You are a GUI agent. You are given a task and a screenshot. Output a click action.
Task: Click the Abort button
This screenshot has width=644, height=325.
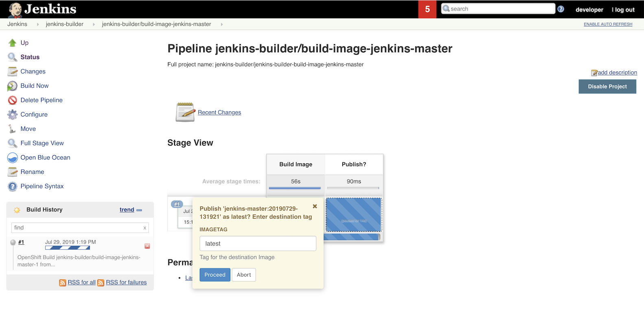pos(244,275)
